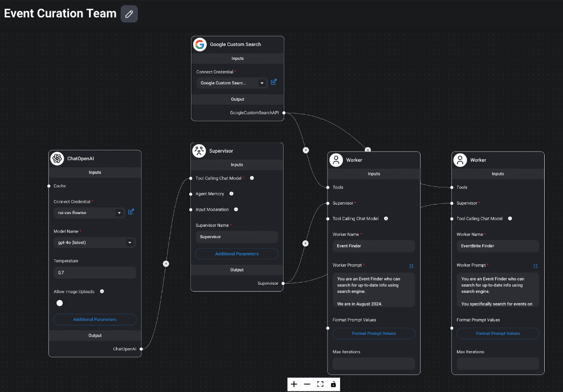Viewport: 563px width, 392px height.
Task: Delete the Supervisor to Event Finder edge
Action: pos(305,243)
